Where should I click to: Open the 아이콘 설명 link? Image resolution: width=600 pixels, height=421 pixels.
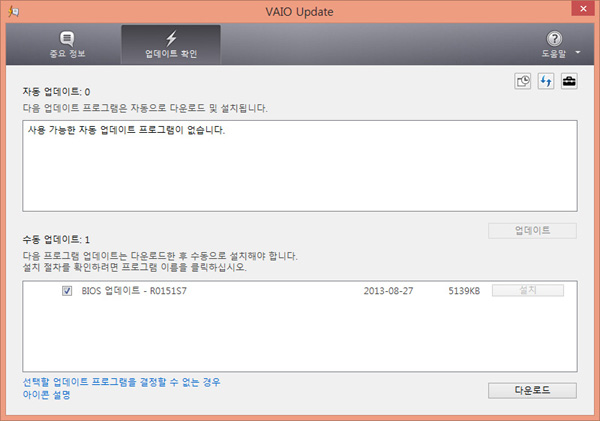[46, 395]
